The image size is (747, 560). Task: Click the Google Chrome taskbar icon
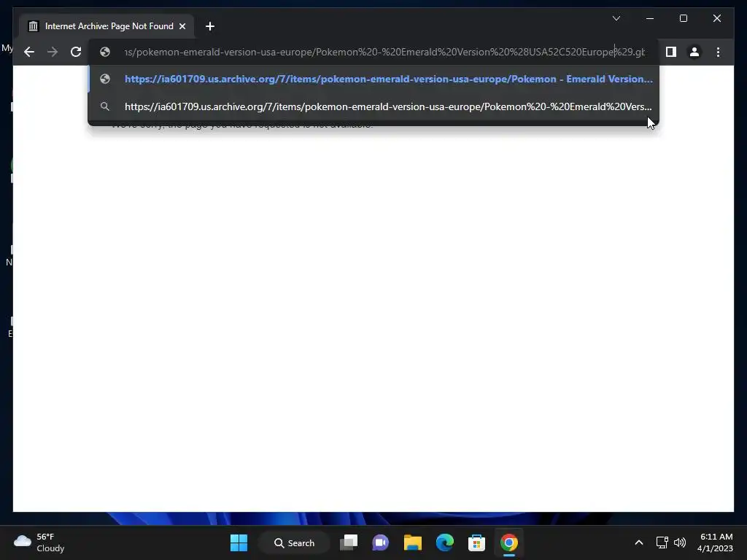point(508,542)
